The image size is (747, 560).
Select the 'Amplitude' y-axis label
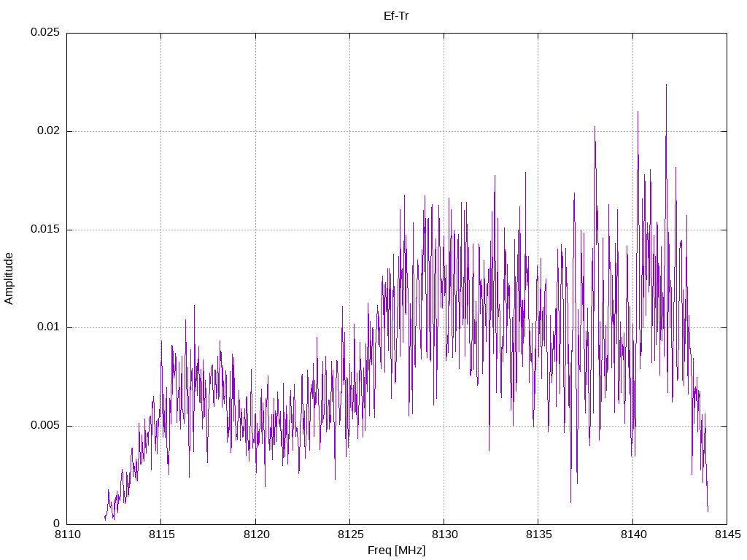pyautogui.click(x=9, y=279)
